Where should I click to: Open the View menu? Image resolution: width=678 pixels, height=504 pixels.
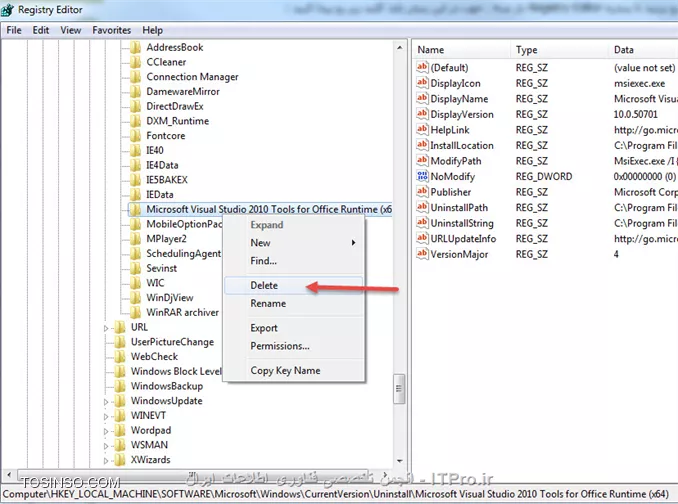70,30
